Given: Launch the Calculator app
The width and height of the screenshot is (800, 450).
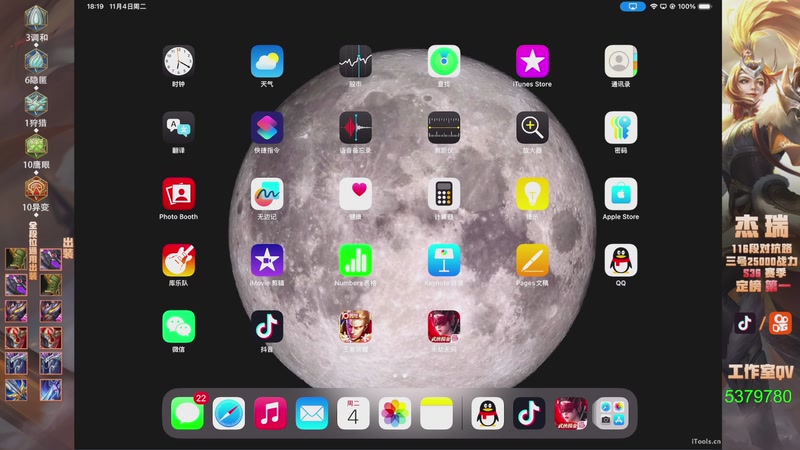Looking at the screenshot, I should coord(444,194).
